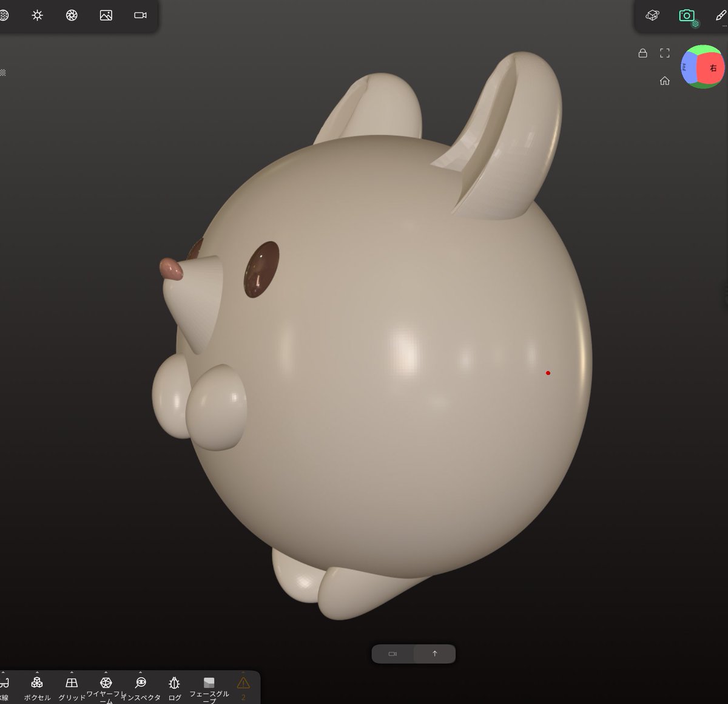Reset the view with the home icon
Screen dimensions: 728x704
[665, 81]
